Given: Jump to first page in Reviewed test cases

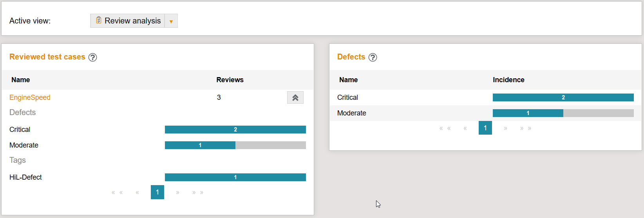Looking at the screenshot, I should coord(117,192).
